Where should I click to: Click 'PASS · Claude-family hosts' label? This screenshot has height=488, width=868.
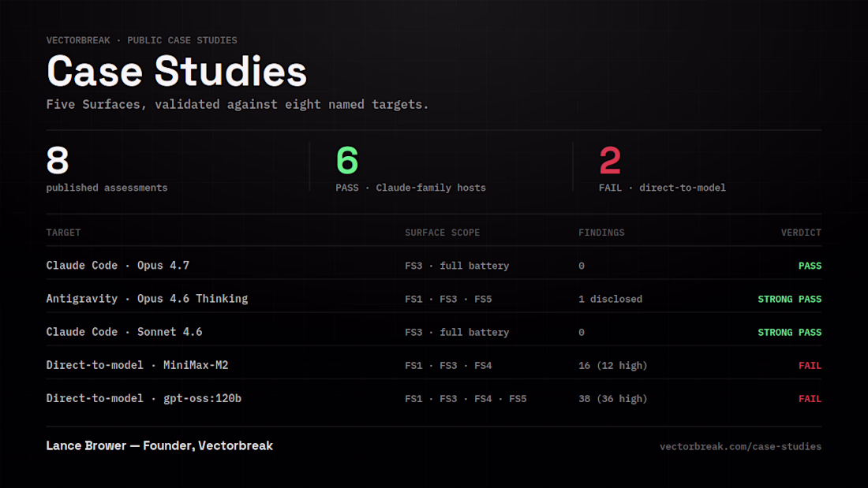click(x=411, y=188)
